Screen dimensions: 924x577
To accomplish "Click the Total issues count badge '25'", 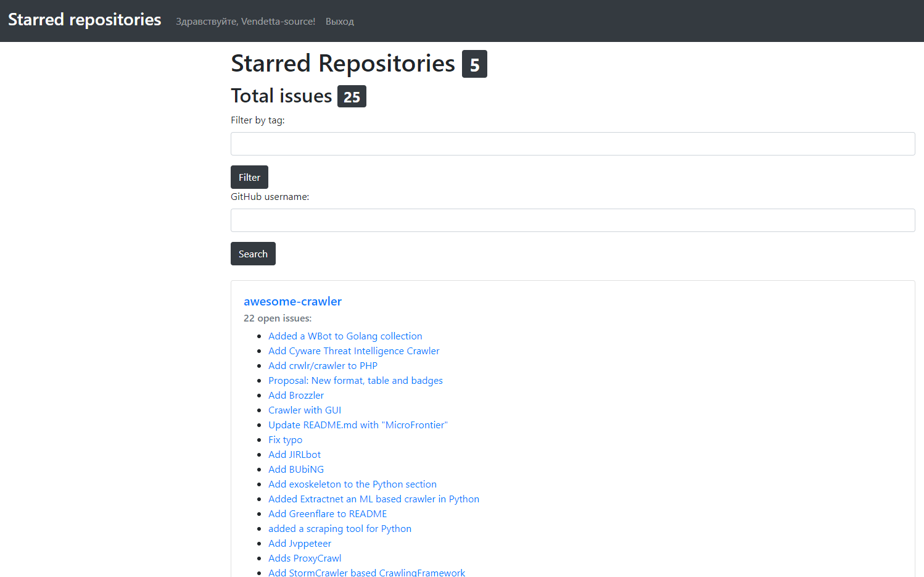I will point(352,97).
